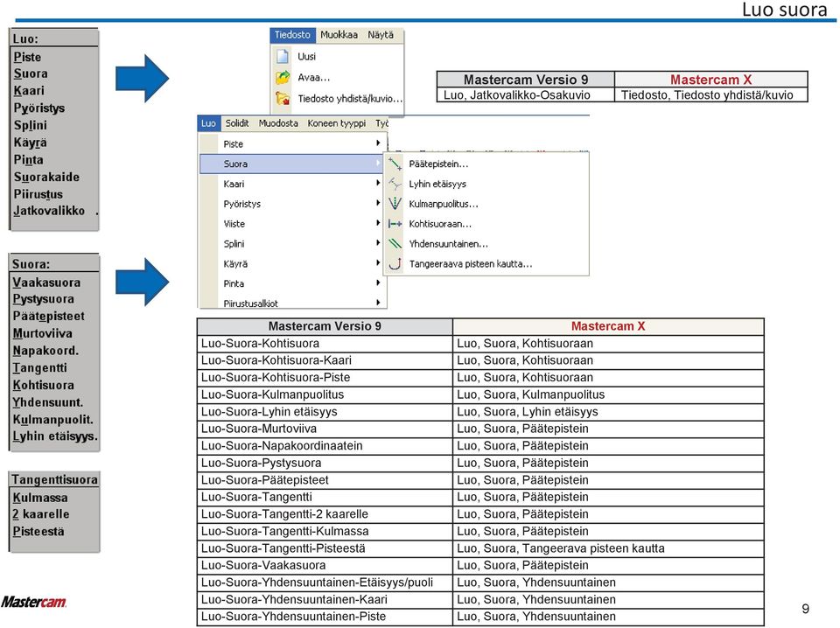Click the Yhdensuuntainen parallel lines icon

tap(395, 244)
